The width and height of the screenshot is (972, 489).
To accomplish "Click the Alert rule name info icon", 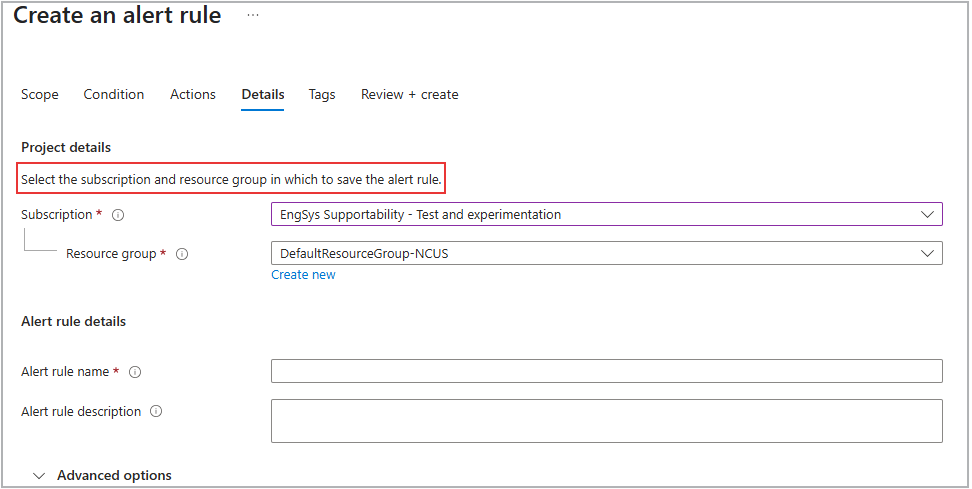I will tap(135, 372).
